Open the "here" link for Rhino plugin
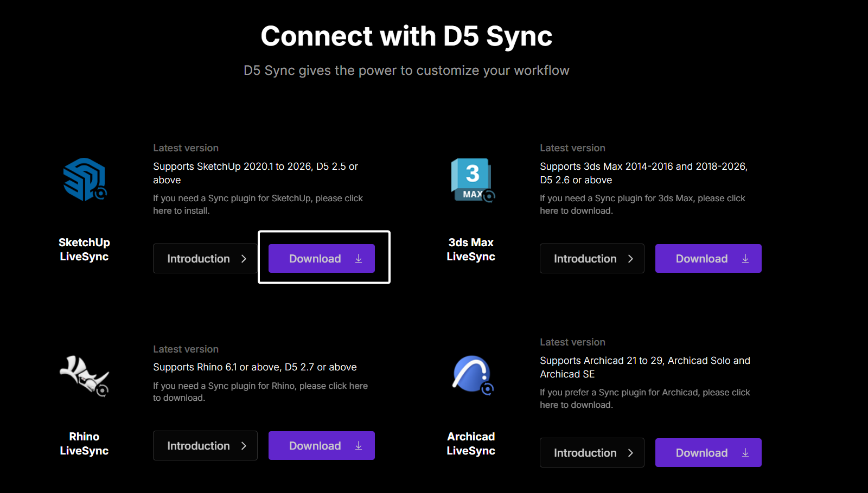 (x=359, y=386)
